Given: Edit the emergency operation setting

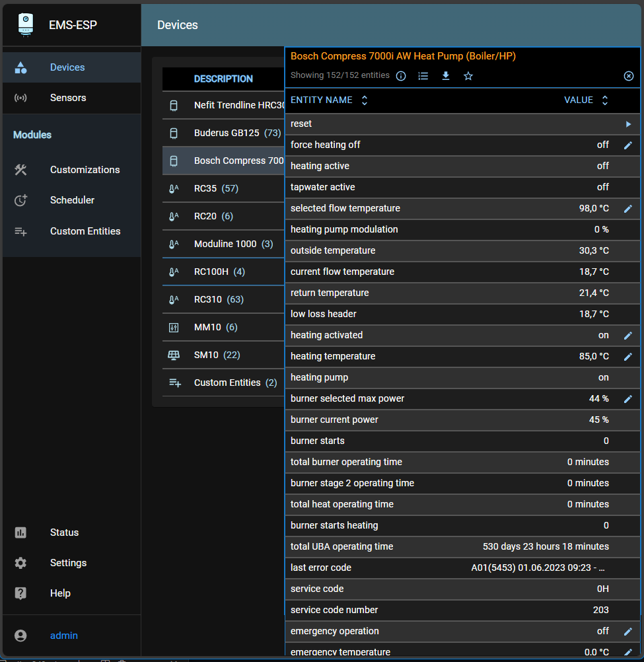Looking at the screenshot, I should coord(628,632).
